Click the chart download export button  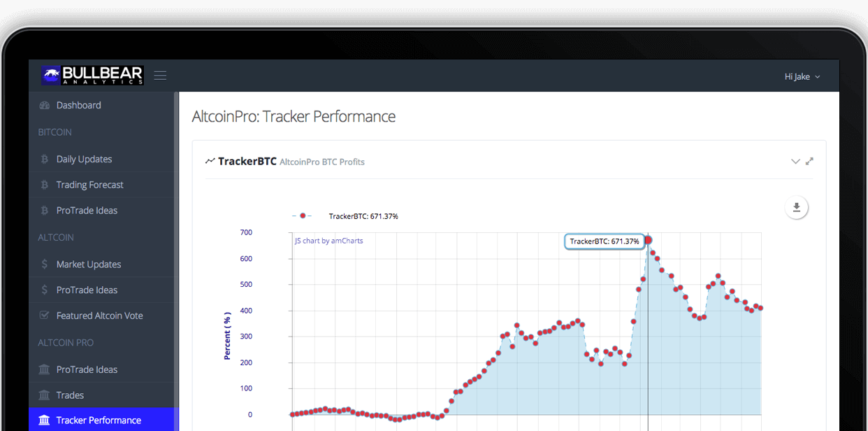pos(797,208)
